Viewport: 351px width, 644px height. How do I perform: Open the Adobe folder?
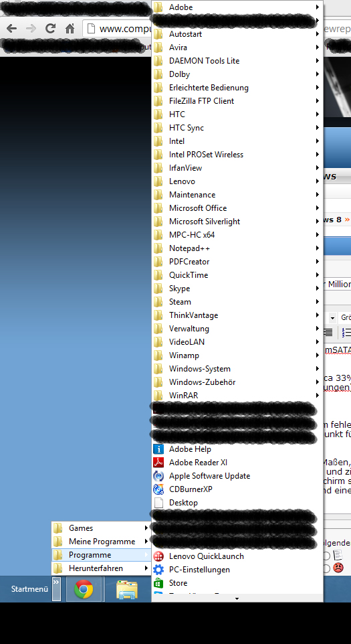pos(237,7)
